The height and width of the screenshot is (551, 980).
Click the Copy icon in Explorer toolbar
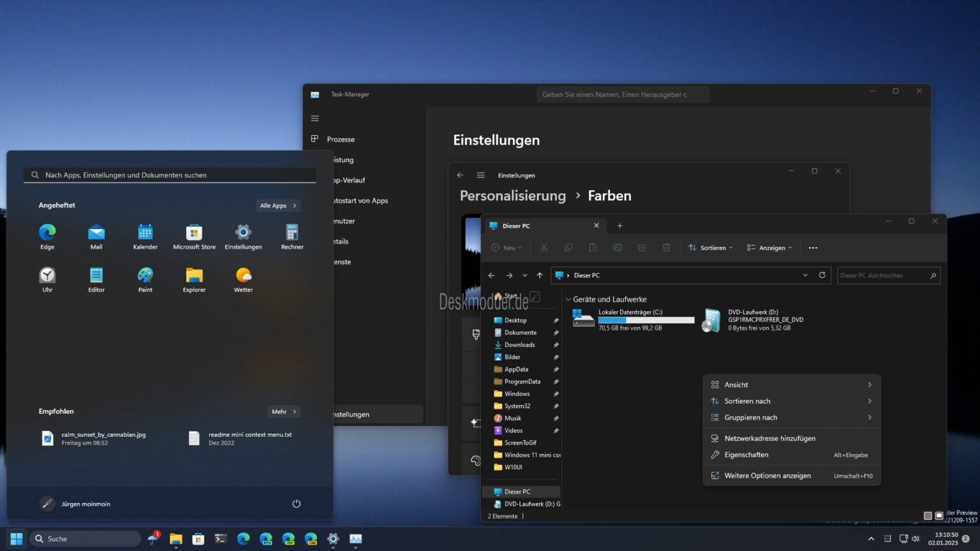tap(568, 247)
